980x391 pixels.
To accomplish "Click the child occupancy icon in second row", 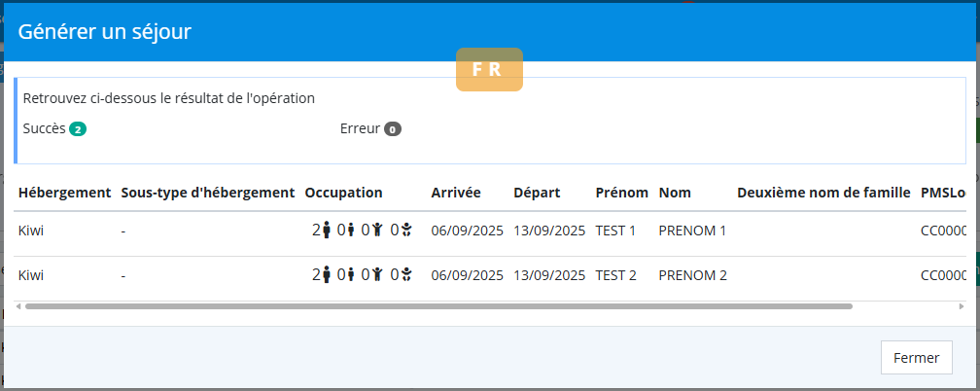I will coord(377,275).
